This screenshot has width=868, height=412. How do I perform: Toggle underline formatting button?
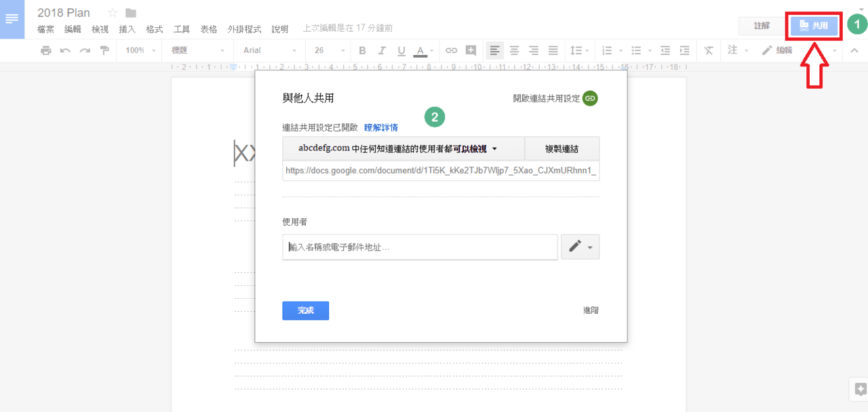tap(401, 50)
